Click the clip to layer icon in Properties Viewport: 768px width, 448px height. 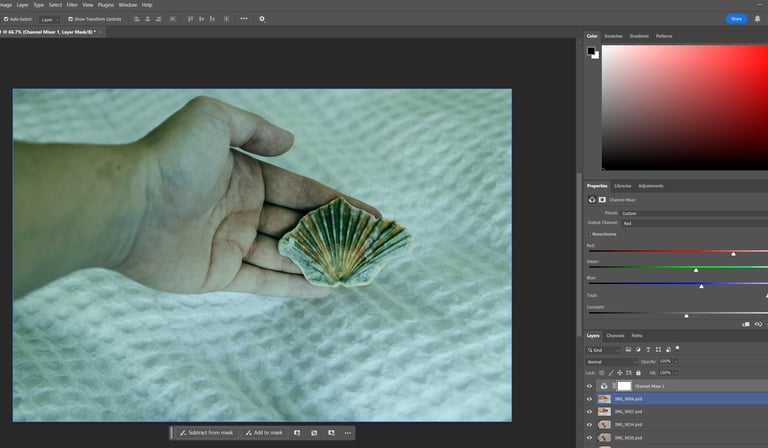tap(746, 324)
